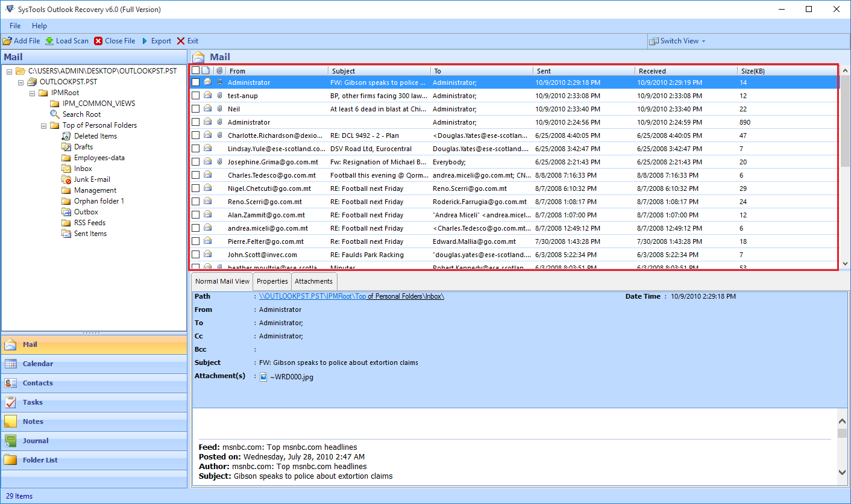Select the Calendar icon in navigation pane
This screenshot has width=851, height=504.
[x=10, y=364]
